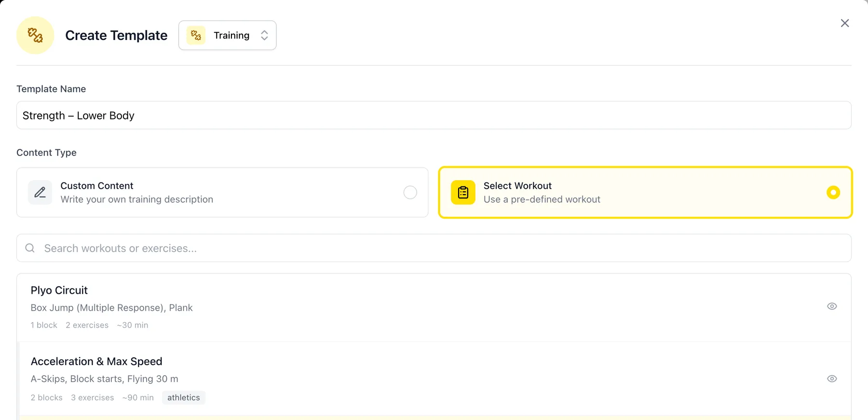868x420 pixels.
Task: Click the magnifier icon in search box
Action: (x=30, y=248)
